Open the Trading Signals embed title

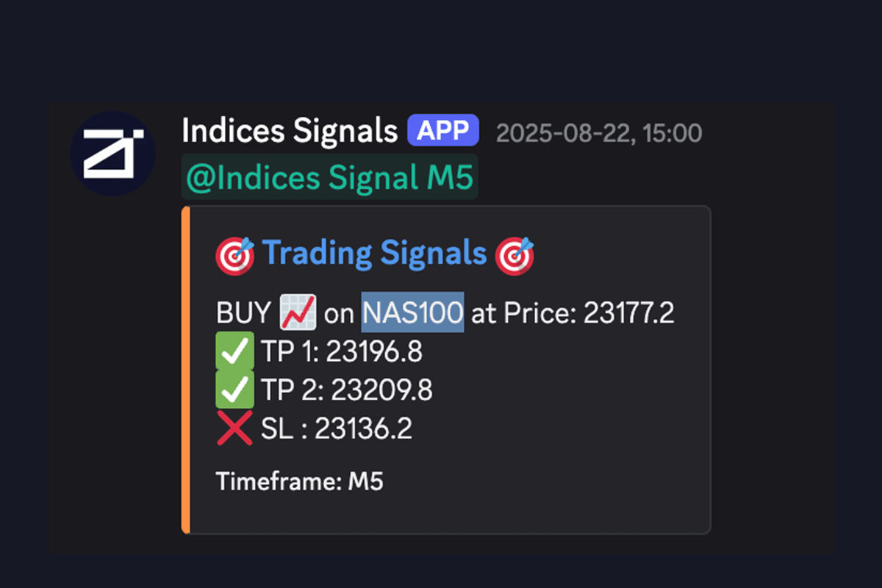pyautogui.click(x=375, y=254)
